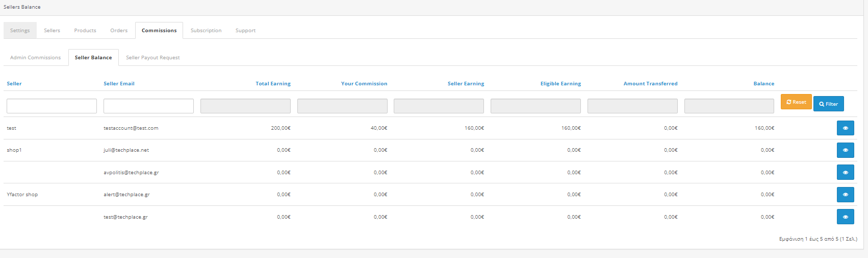Screen dimensions: 868x258
Task: Switch to the Settings tab
Action: coord(20,30)
